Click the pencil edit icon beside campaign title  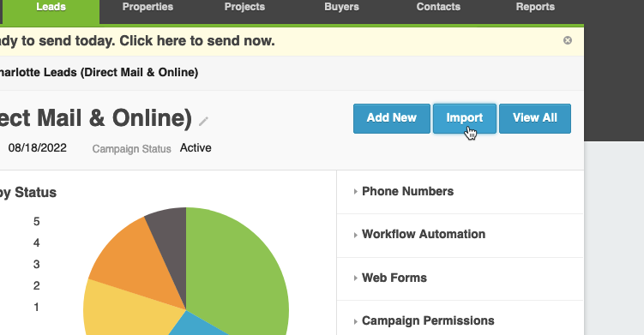tap(204, 121)
